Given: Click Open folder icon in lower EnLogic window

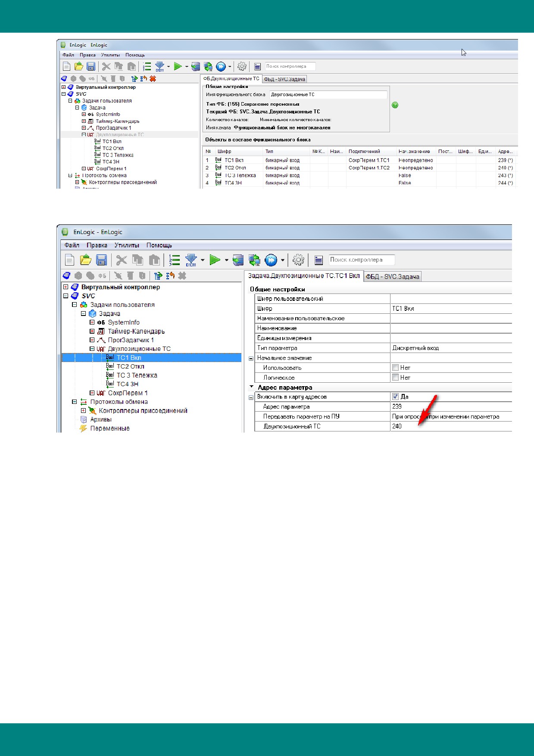Looking at the screenshot, I should [x=86, y=260].
